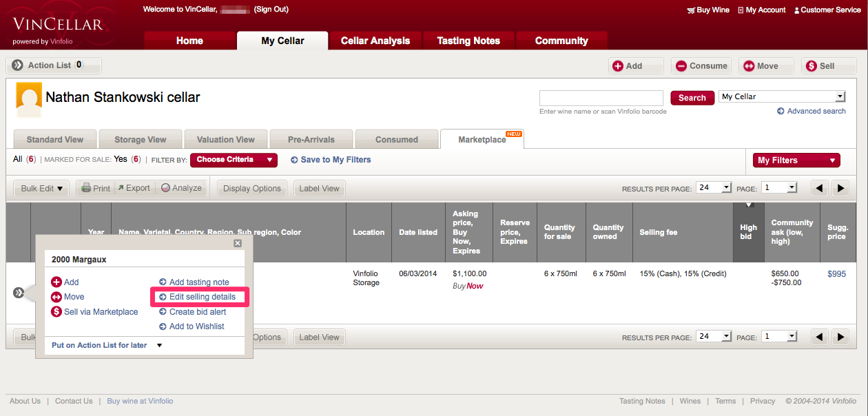Open My Account in the header
The height and width of the screenshot is (416, 868).
[761, 10]
